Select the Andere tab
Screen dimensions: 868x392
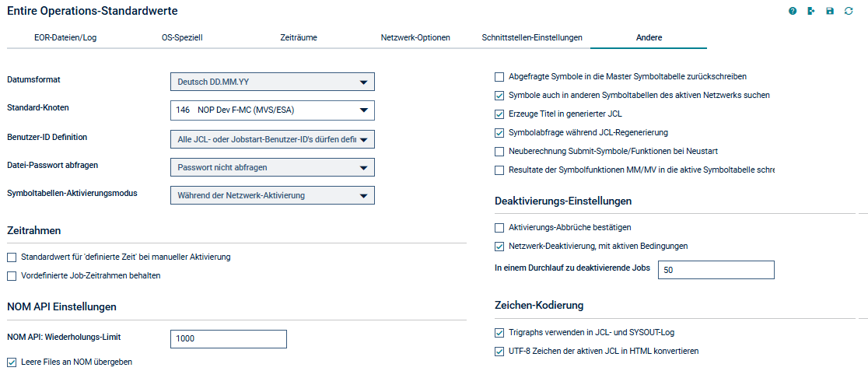click(x=649, y=37)
